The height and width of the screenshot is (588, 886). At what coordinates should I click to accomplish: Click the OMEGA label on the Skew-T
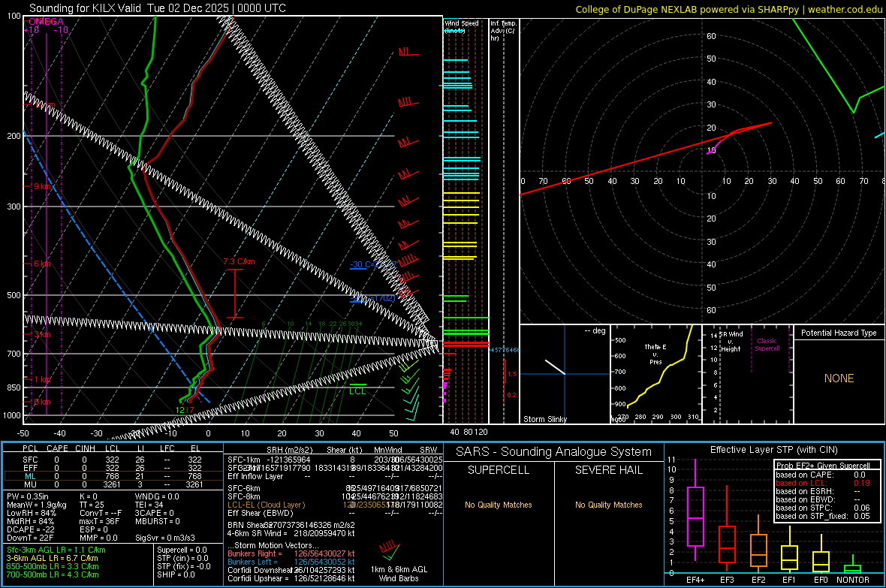(x=46, y=22)
